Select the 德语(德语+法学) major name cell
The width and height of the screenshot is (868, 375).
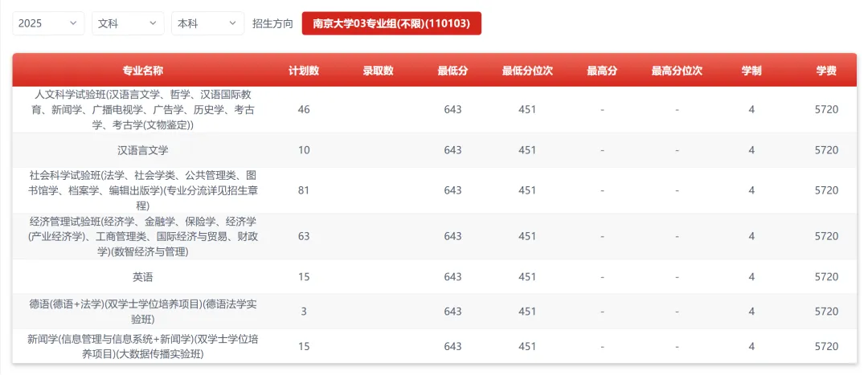click(143, 312)
